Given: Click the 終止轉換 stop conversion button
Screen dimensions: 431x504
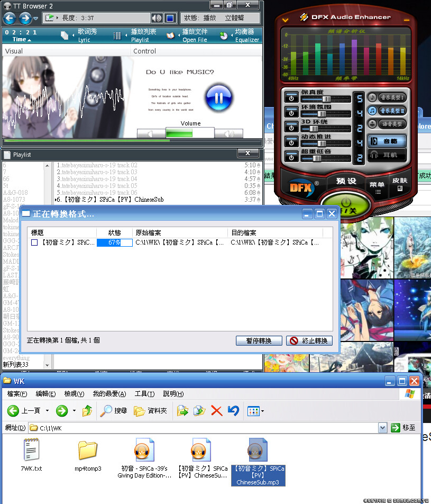Looking at the screenshot, I should point(309,340).
